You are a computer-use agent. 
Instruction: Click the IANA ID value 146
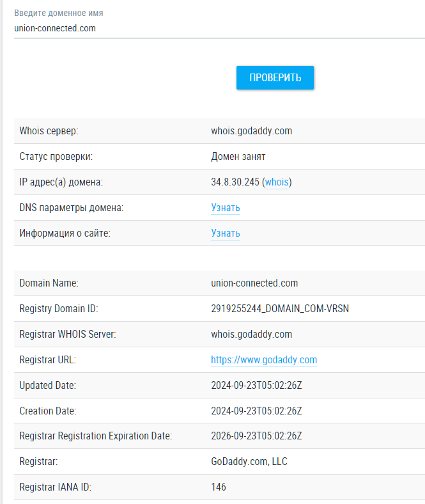tap(219, 487)
